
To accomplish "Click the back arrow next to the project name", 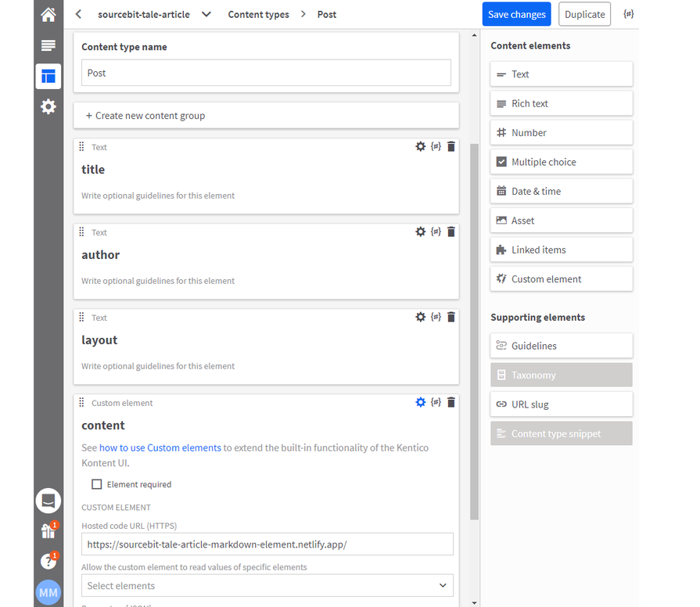I will tap(78, 14).
